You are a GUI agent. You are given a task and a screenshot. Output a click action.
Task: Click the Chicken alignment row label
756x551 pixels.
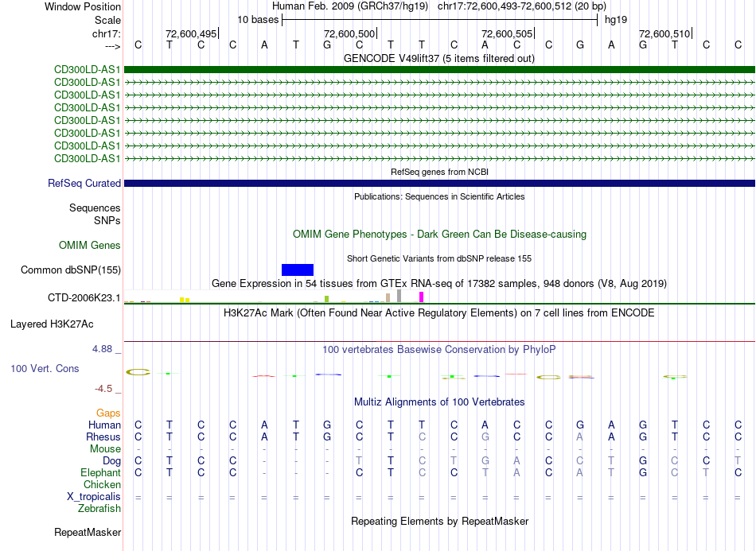102,485
